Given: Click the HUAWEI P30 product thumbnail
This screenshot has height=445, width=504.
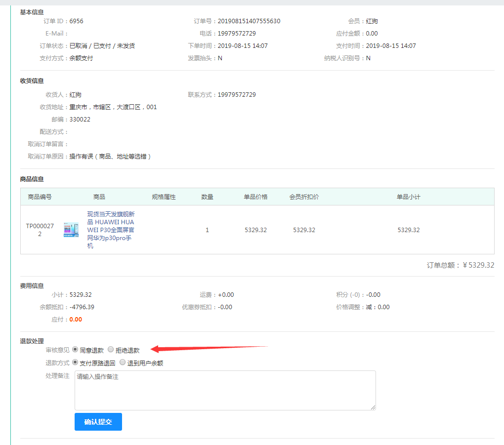Looking at the screenshot, I should coord(71,230).
